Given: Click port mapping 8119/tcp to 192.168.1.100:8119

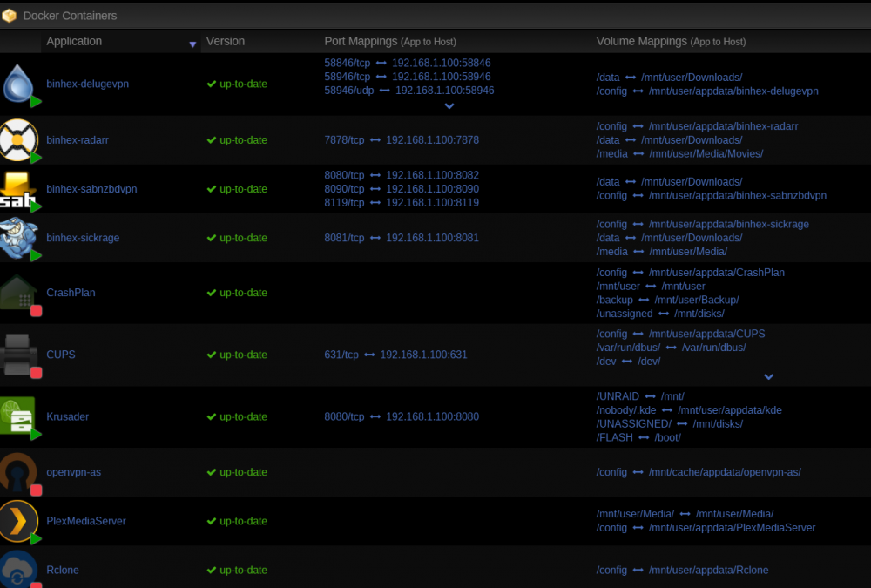Looking at the screenshot, I should point(401,202).
